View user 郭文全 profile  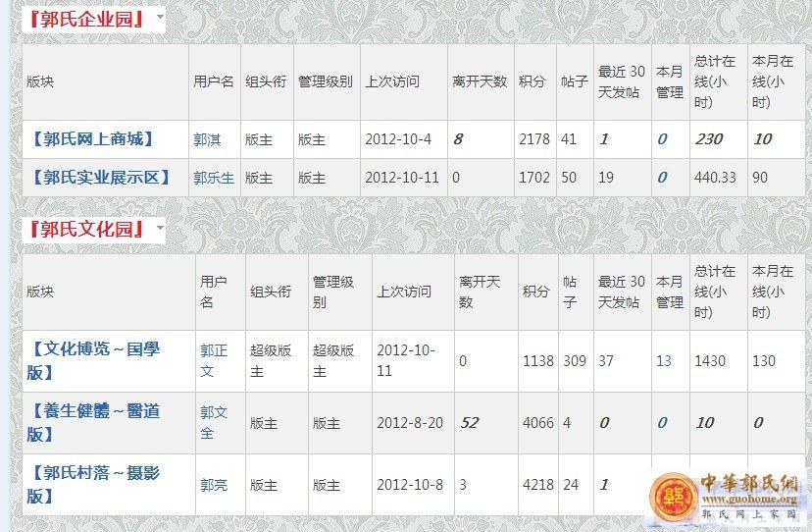coord(213,422)
